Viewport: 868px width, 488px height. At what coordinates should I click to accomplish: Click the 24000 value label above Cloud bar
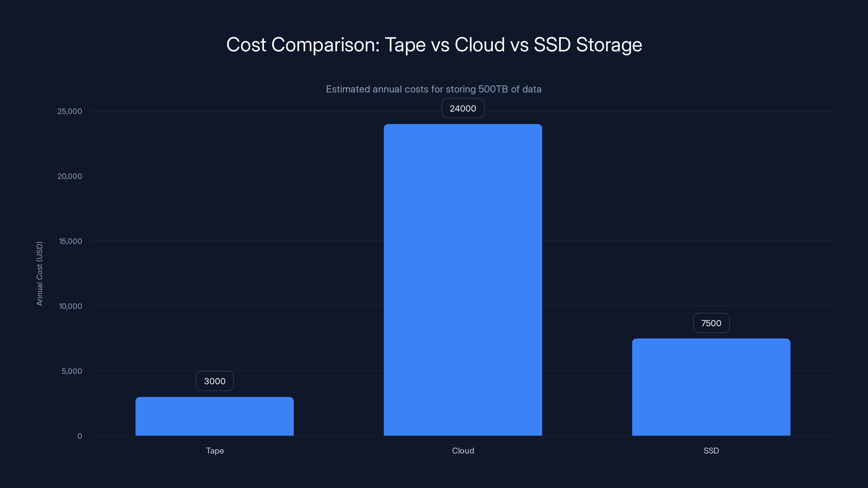(x=463, y=108)
